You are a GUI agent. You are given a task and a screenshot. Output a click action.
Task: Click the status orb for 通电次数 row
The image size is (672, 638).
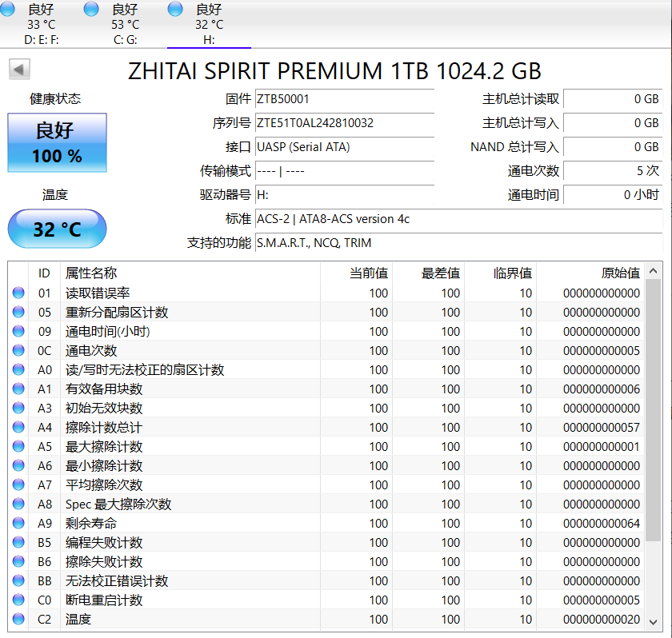[18, 350]
